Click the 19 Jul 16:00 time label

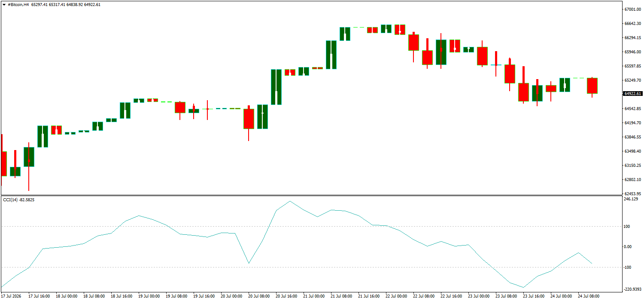[x=204, y=296]
